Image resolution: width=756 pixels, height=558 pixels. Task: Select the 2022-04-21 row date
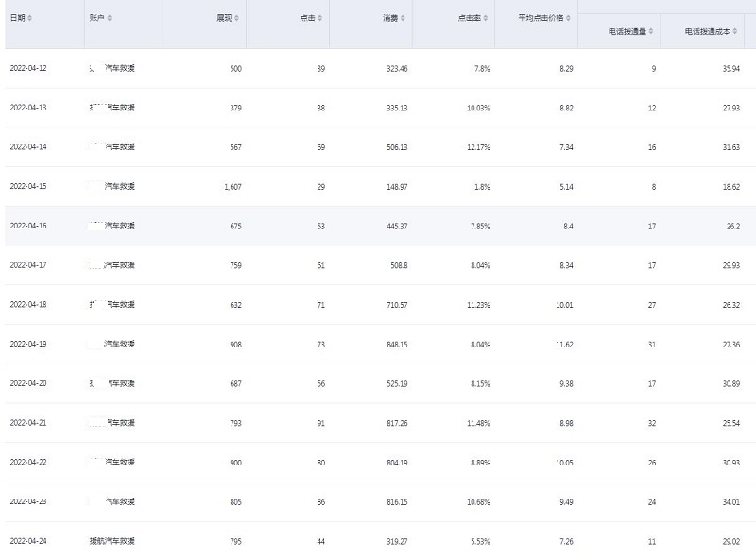pos(27,423)
